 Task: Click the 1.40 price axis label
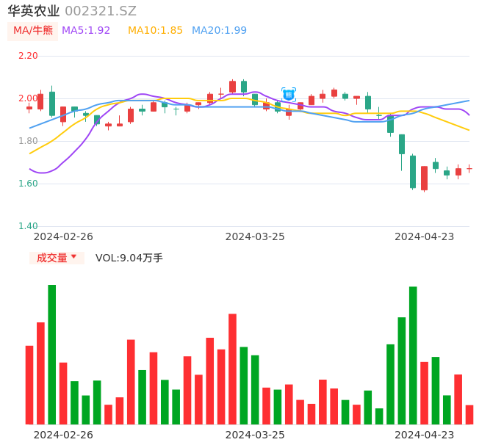tap(28, 226)
